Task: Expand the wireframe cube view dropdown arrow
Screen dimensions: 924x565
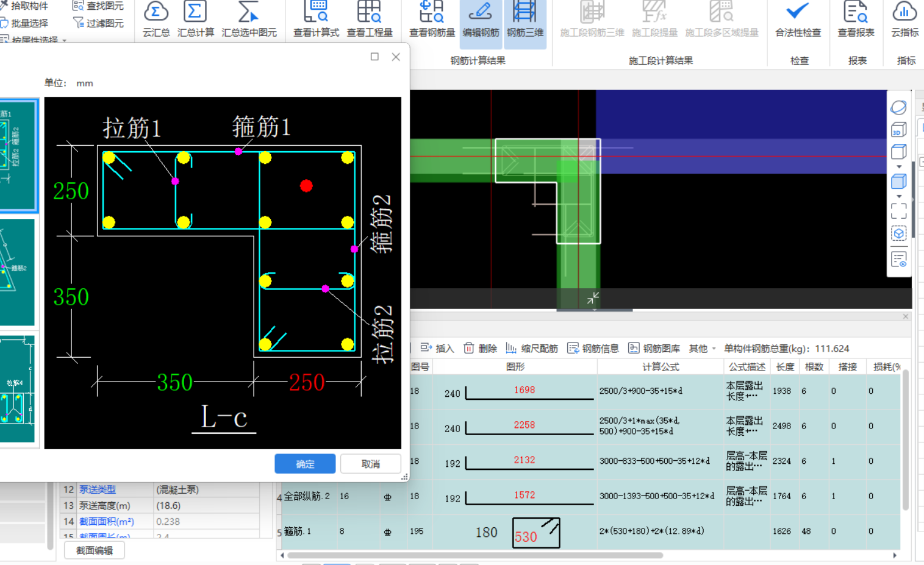Action: 898,166
